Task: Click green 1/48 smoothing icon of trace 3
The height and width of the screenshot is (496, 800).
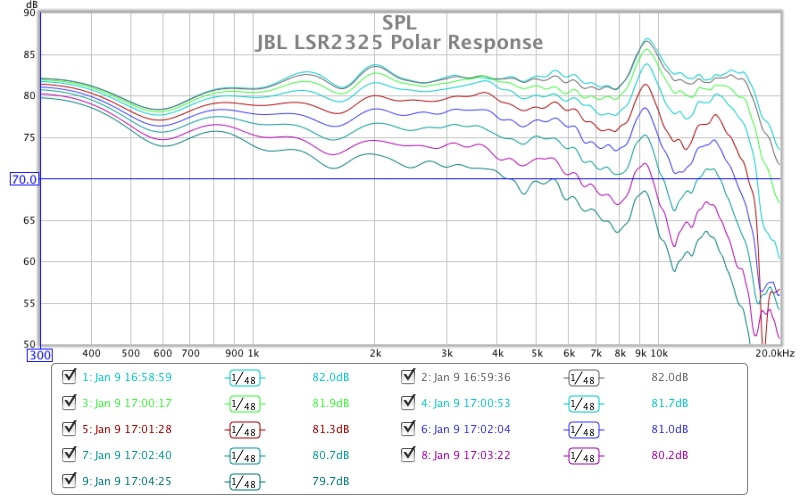Action: (x=244, y=404)
